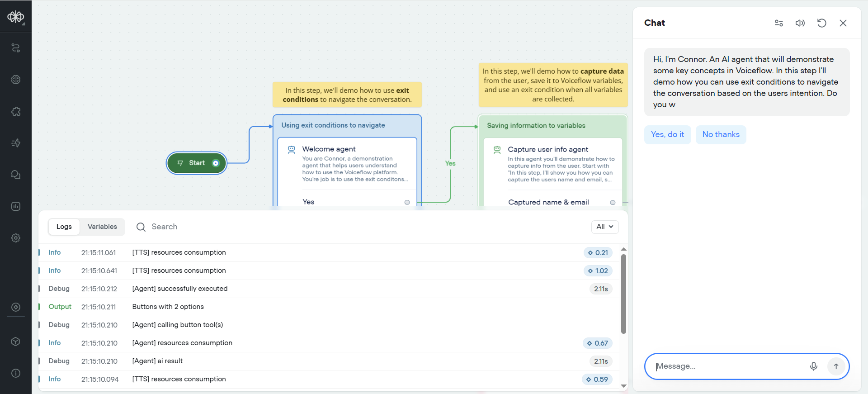Viewport: 868px width, 394px height.
Task: Click the Yes exit condition port
Action: (x=407, y=202)
